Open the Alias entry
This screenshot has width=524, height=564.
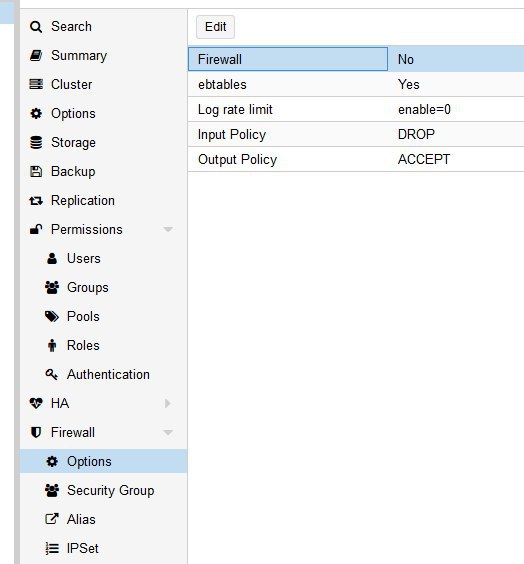tap(104, 519)
